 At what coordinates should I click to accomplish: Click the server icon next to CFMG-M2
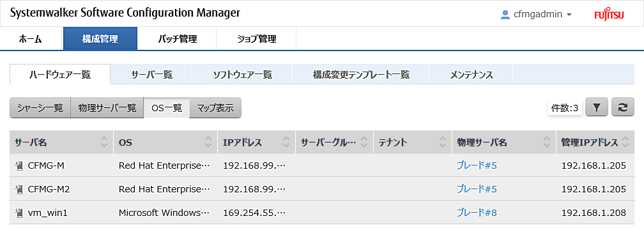[19, 189]
